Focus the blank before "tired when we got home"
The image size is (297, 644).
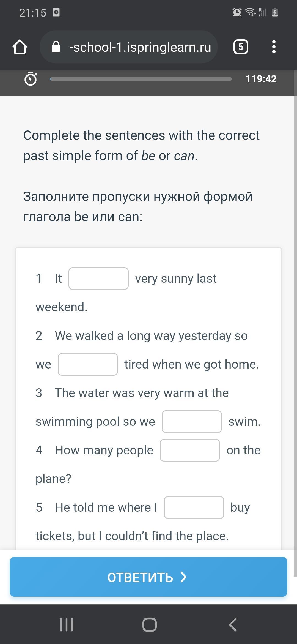[x=88, y=364]
